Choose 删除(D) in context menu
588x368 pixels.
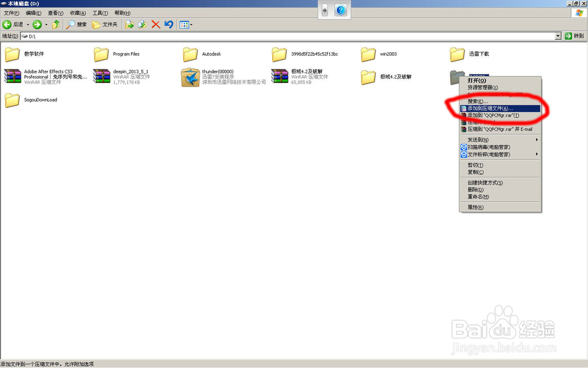click(500, 190)
